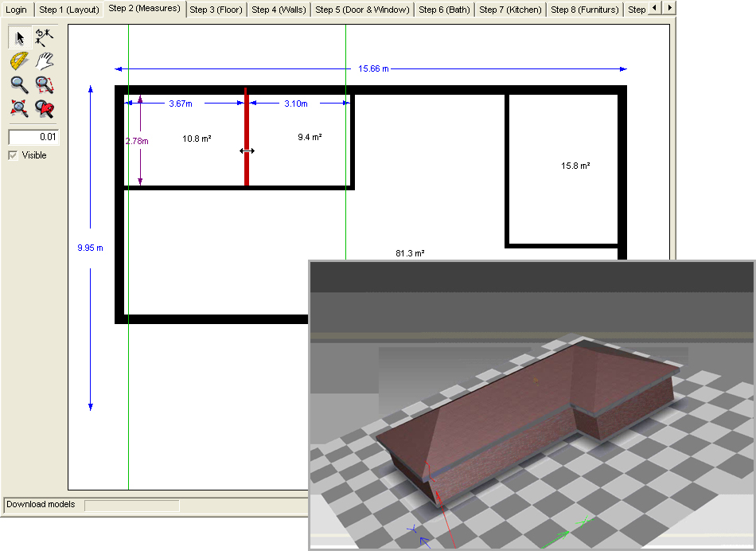756x551 pixels.
Task: Click the 9.95 m height dimension
Action: 90,248
